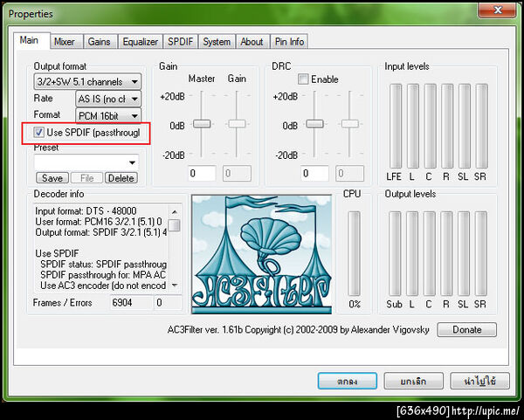Click the Save preset button
Viewport: 524px width, 420px height.
pos(52,178)
